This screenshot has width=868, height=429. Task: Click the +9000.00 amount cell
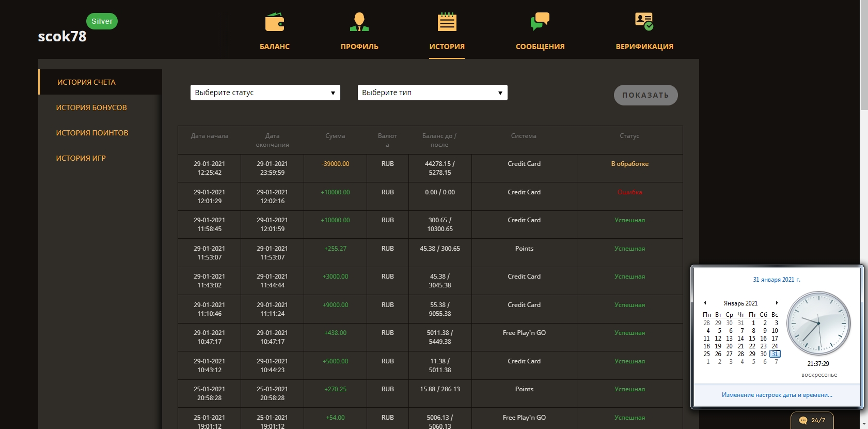click(x=335, y=305)
